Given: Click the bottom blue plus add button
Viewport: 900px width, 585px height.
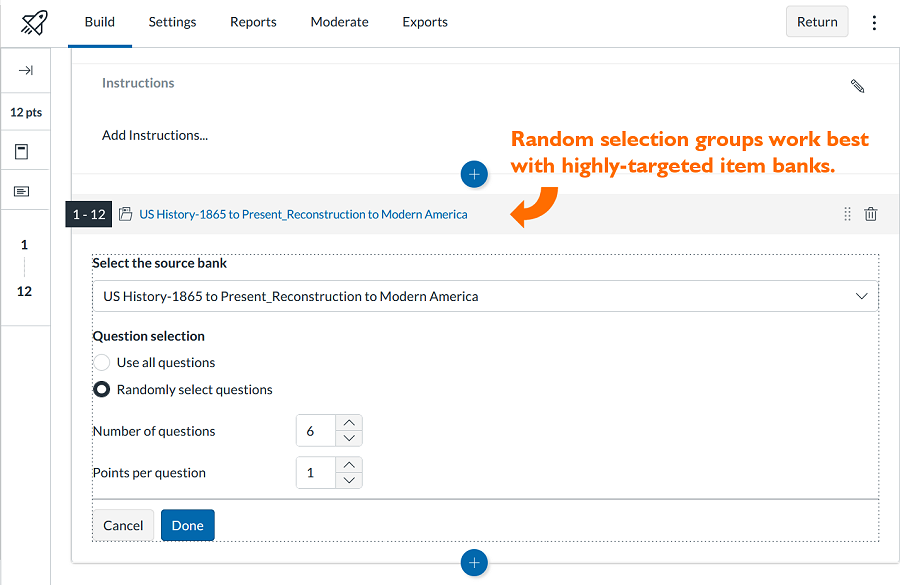Looking at the screenshot, I should coord(474,563).
